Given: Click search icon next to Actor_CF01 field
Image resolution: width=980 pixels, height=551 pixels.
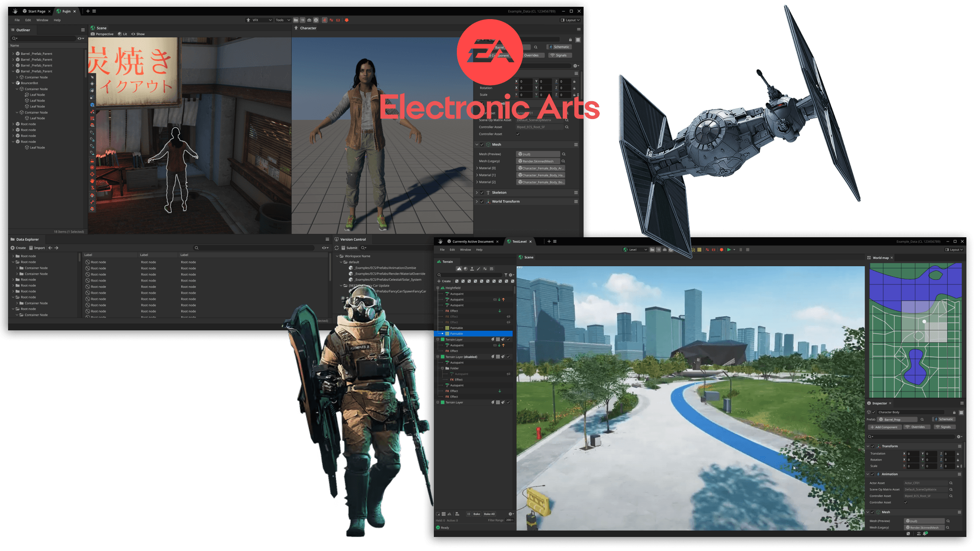Looking at the screenshot, I should tap(951, 483).
